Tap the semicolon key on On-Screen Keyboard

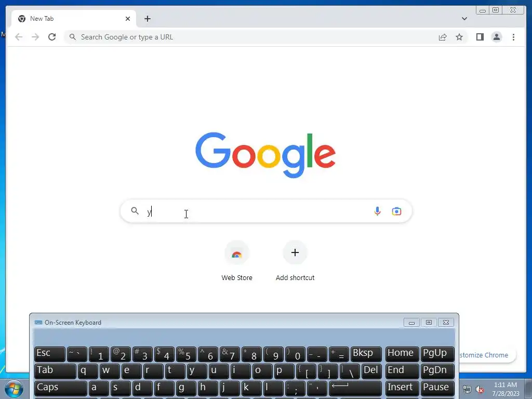pyautogui.click(x=295, y=388)
